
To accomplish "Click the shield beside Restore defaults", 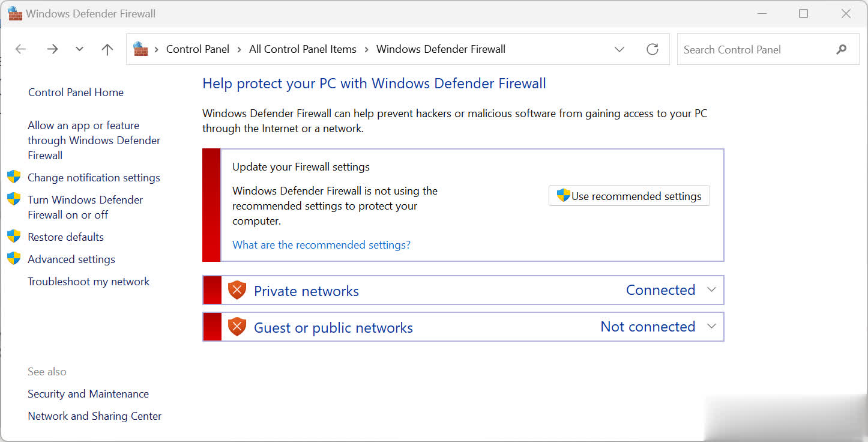I will pos(14,237).
